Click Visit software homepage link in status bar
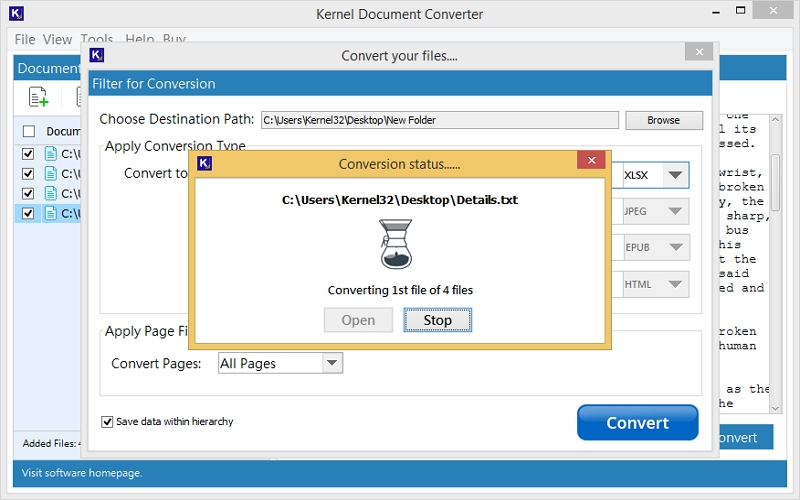 point(82,473)
